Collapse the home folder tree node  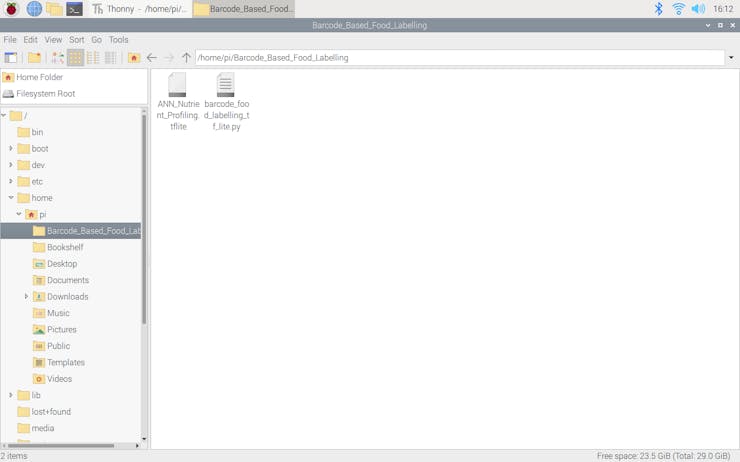10,198
